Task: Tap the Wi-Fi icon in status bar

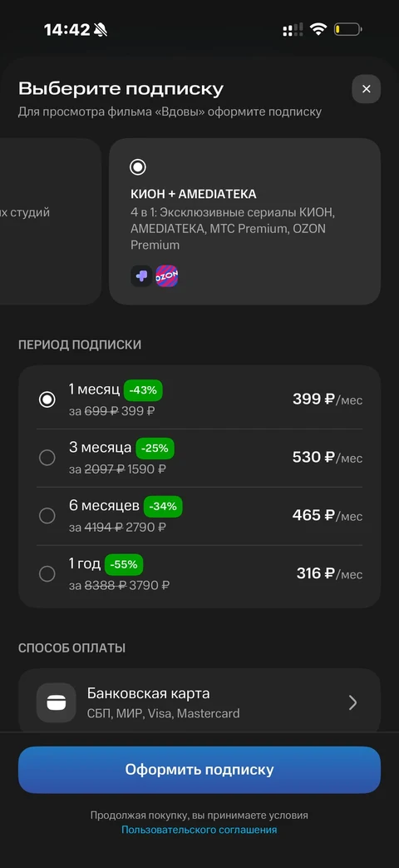Action: (x=318, y=29)
